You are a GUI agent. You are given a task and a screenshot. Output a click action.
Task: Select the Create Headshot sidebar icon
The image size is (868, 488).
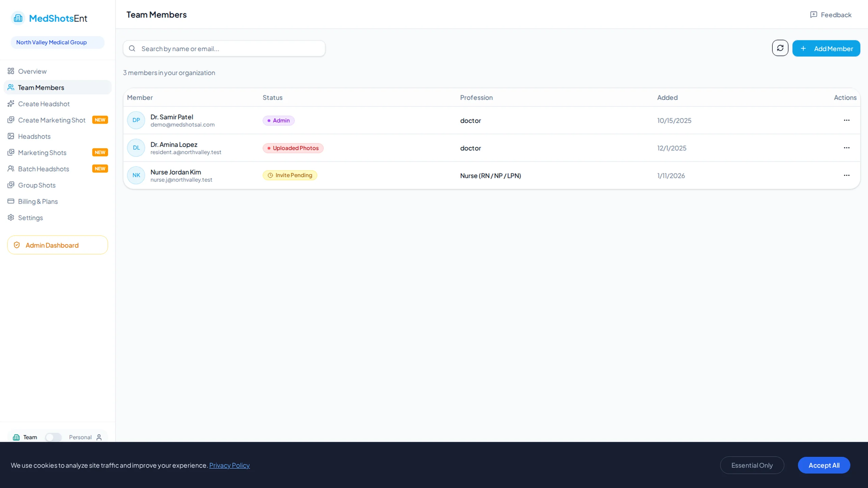[x=11, y=103]
